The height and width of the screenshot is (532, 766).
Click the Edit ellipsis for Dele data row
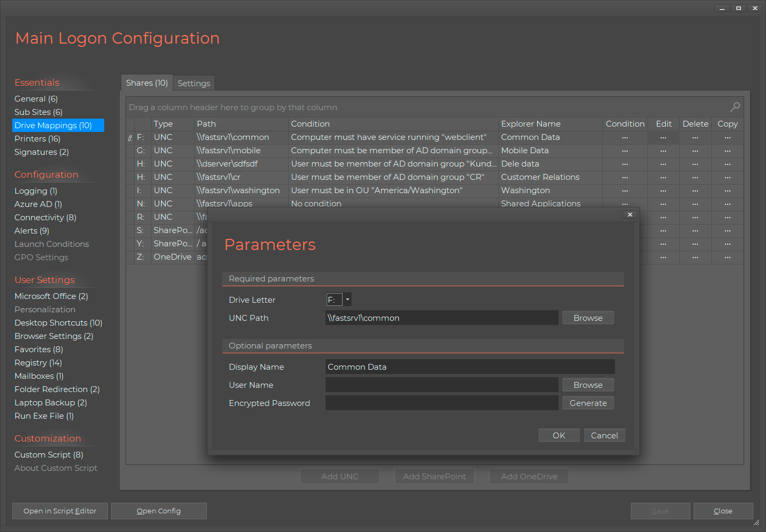[663, 164]
